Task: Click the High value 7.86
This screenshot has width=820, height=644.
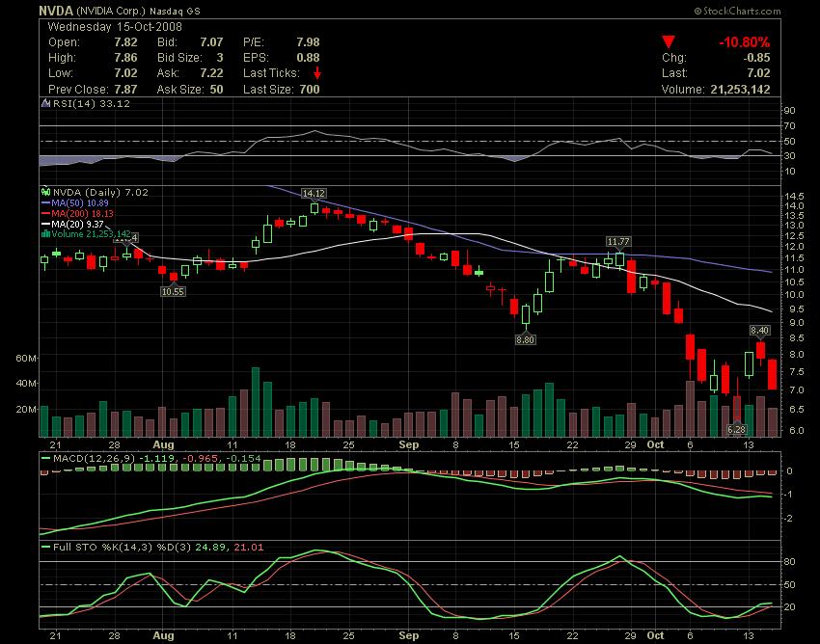Action: click(x=125, y=58)
